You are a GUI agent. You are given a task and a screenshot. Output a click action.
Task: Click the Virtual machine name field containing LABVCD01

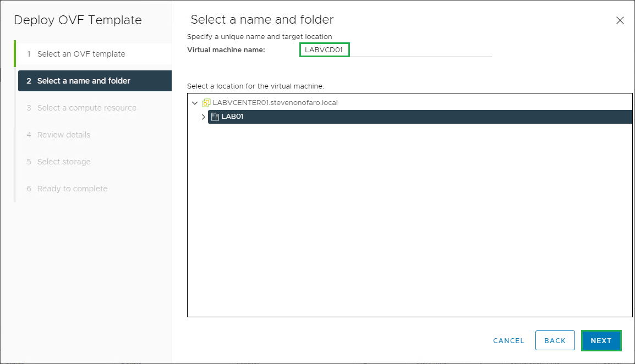395,50
